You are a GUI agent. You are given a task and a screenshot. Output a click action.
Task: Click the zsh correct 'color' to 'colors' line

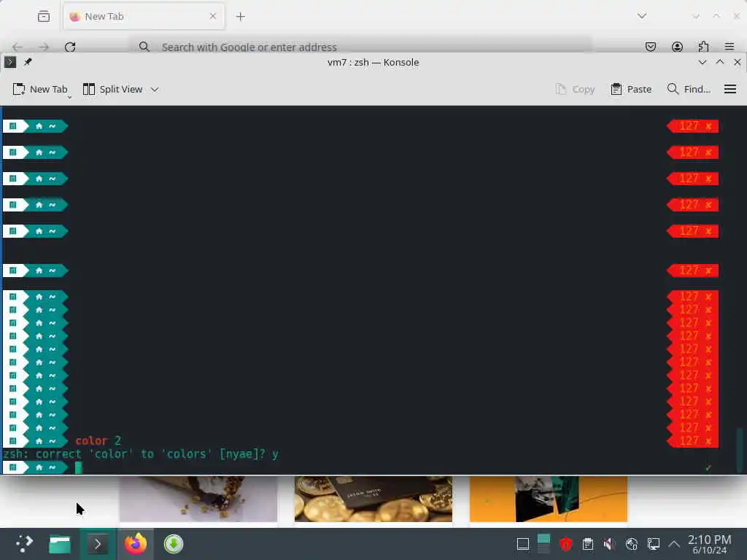(141, 454)
